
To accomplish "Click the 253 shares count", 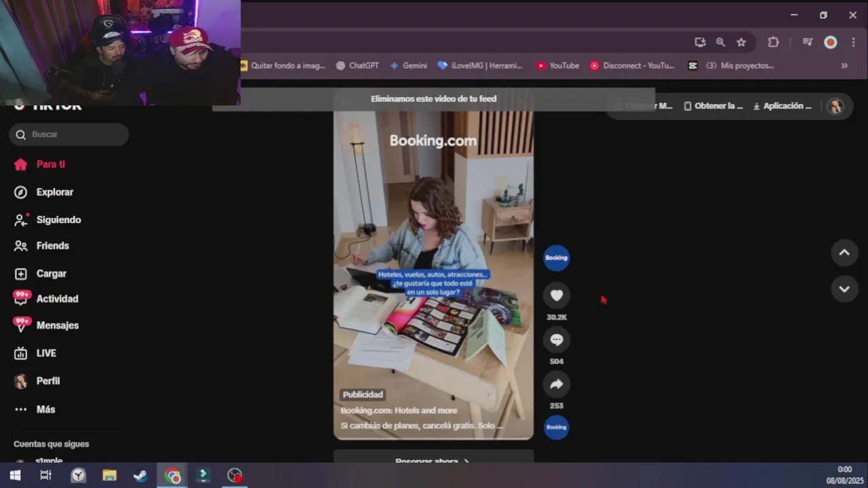I will [556, 406].
